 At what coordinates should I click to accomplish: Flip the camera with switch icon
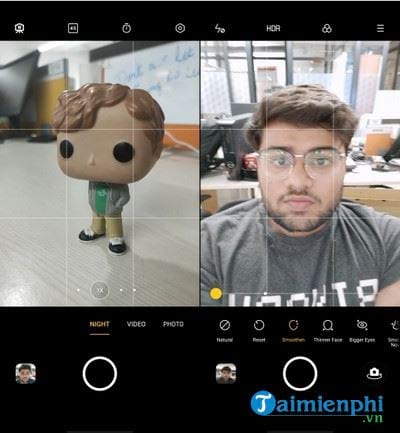(x=374, y=373)
